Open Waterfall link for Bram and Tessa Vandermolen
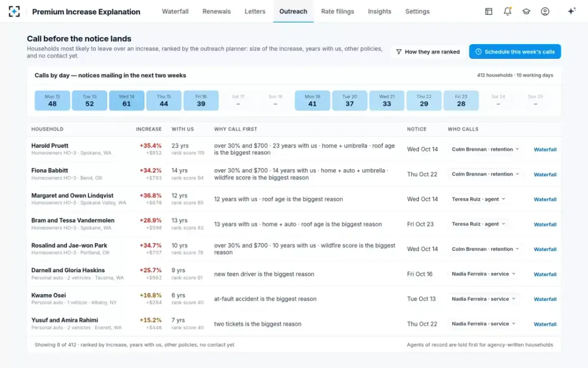The width and height of the screenshot is (588, 368). tap(545, 225)
